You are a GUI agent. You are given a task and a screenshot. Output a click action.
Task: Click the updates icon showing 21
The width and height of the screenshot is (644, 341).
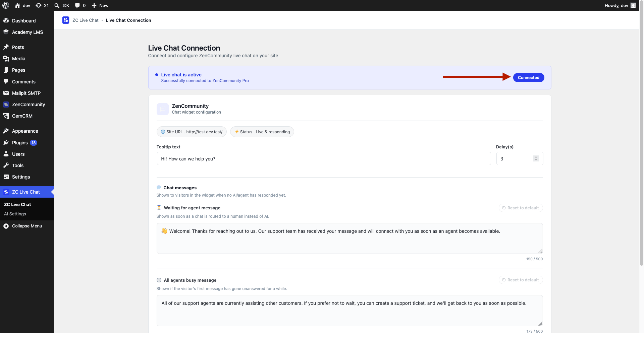[39, 5]
